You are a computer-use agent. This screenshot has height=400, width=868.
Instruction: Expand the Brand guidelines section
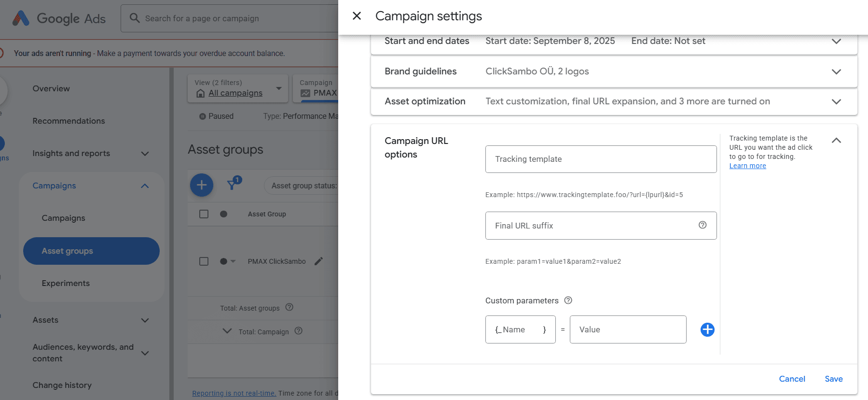tap(836, 71)
